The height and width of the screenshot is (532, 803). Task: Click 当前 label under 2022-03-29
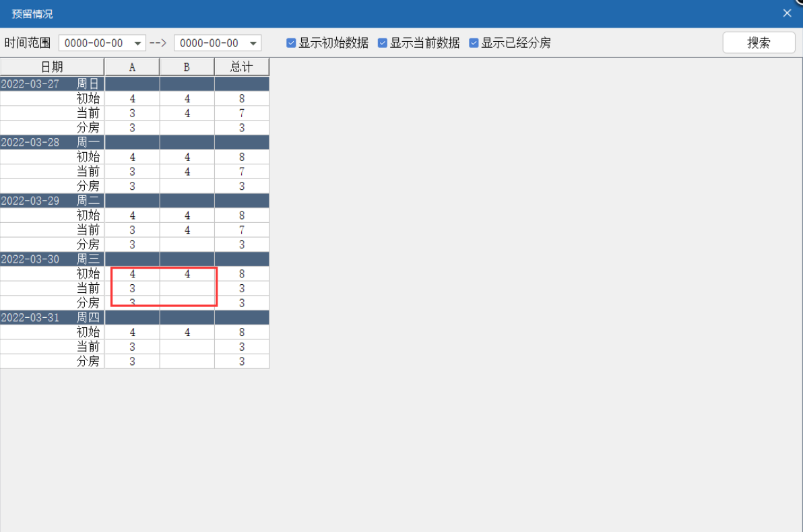tap(88, 230)
